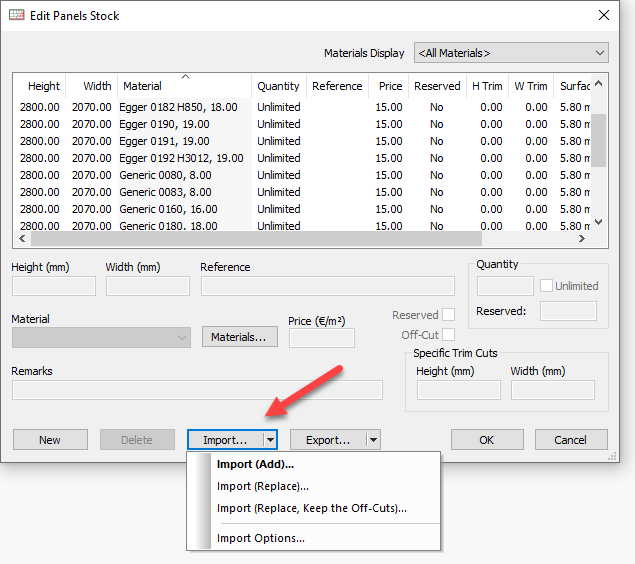Select the Egger 0190, 19.00 row
The image size is (635, 564).
tap(302, 124)
